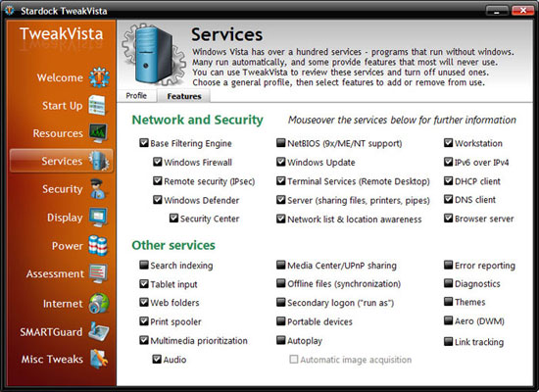
Task: Enable NetBIOS (9x/ME/NT support)
Action: [x=281, y=143]
